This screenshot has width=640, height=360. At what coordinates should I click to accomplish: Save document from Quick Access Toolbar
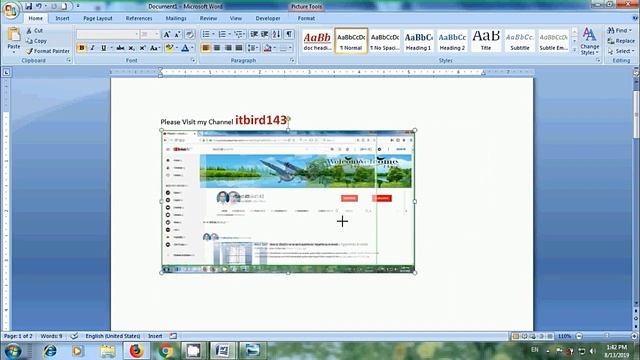29,7
